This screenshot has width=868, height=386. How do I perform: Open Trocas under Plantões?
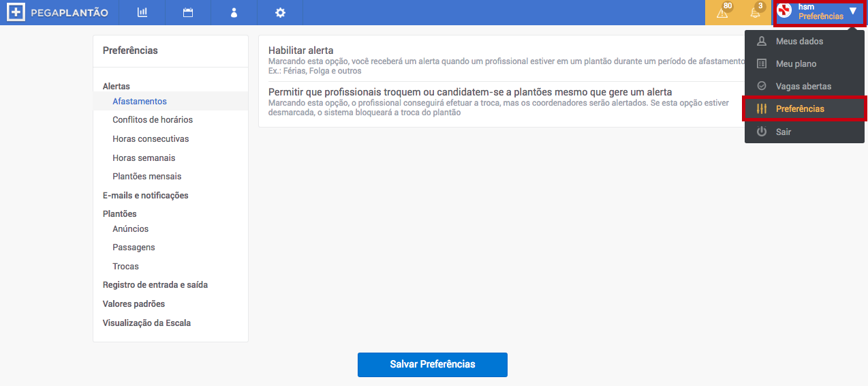coord(126,267)
